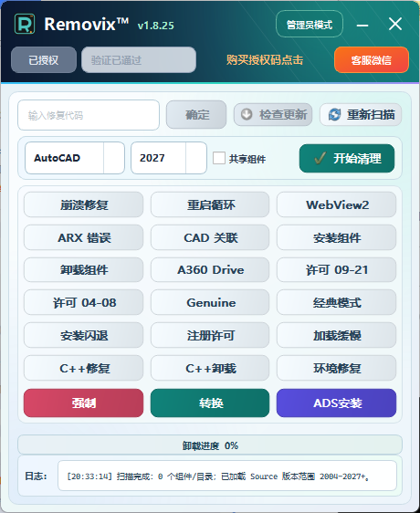Open the AutoCAD product dropdown
Image resolution: width=420 pixels, height=513 pixels.
point(75,158)
